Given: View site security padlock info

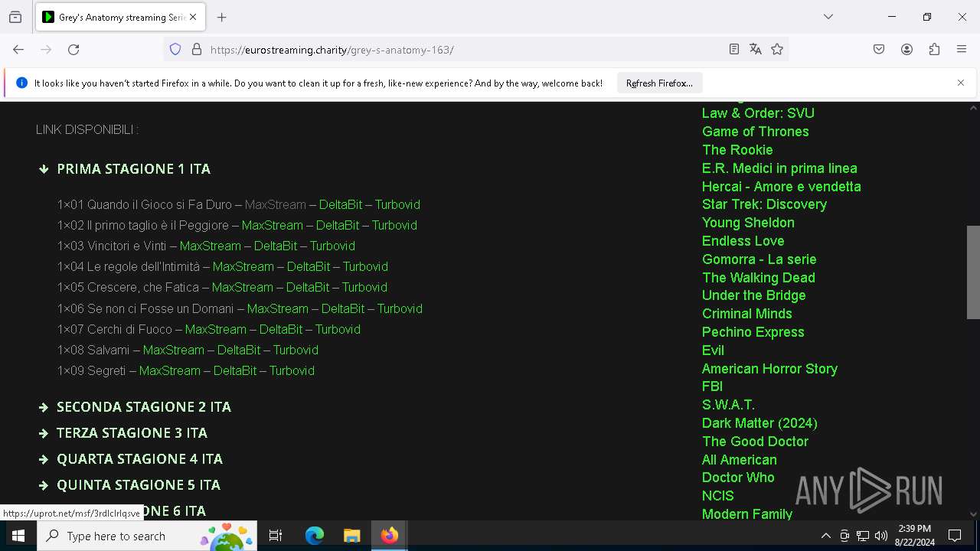Looking at the screenshot, I should pos(197,49).
